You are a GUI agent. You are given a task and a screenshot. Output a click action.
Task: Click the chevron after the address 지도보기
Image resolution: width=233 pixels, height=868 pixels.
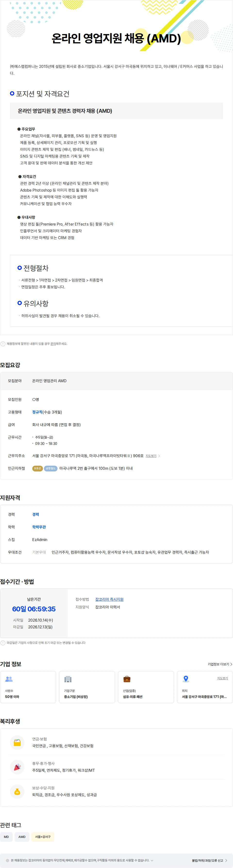tap(159, 456)
